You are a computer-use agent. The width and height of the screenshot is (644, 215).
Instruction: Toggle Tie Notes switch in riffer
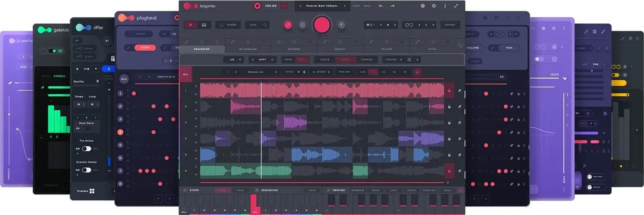coord(86,148)
